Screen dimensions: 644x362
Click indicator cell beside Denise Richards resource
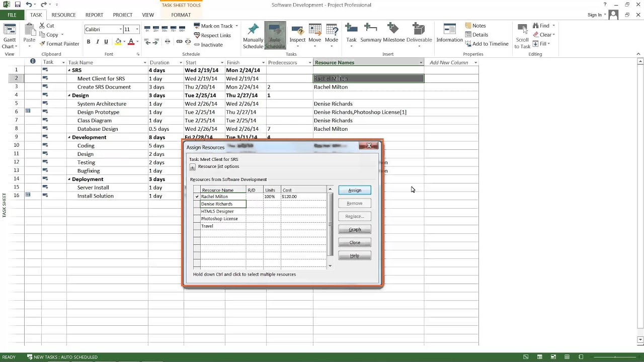click(x=197, y=204)
